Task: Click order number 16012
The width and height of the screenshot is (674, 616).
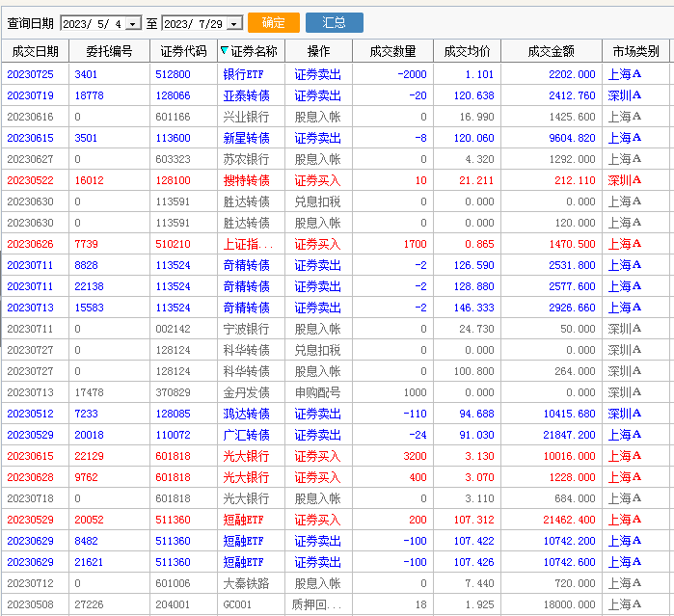Action: coord(89,180)
